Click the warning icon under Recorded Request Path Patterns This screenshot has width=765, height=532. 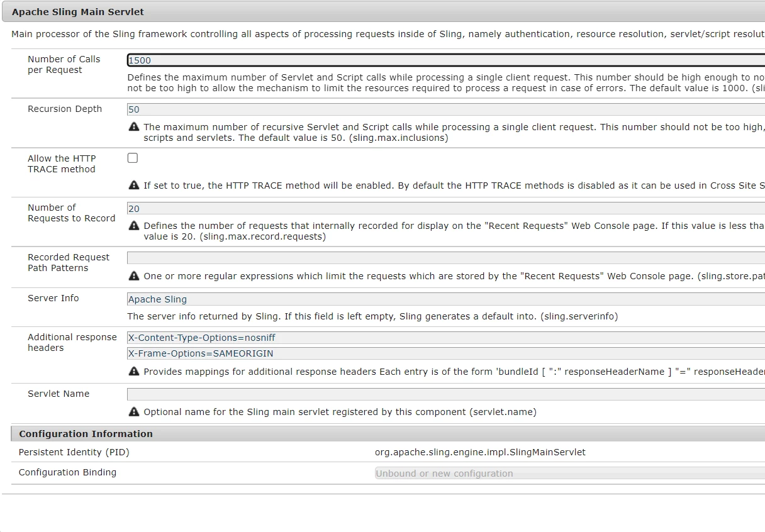[x=133, y=276]
